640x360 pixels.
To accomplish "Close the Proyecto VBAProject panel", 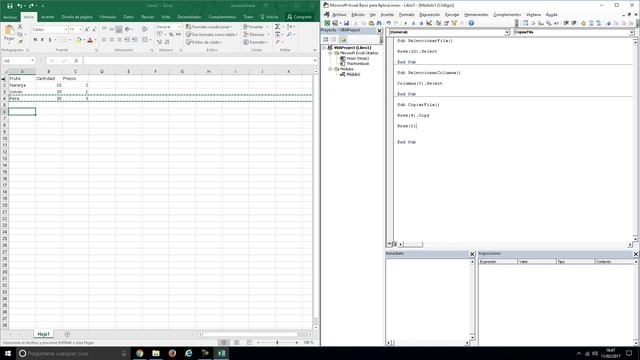I will 379,31.
